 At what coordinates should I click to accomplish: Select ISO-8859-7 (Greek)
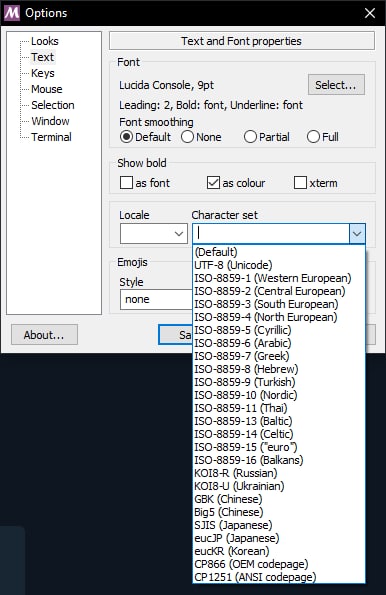click(279, 356)
